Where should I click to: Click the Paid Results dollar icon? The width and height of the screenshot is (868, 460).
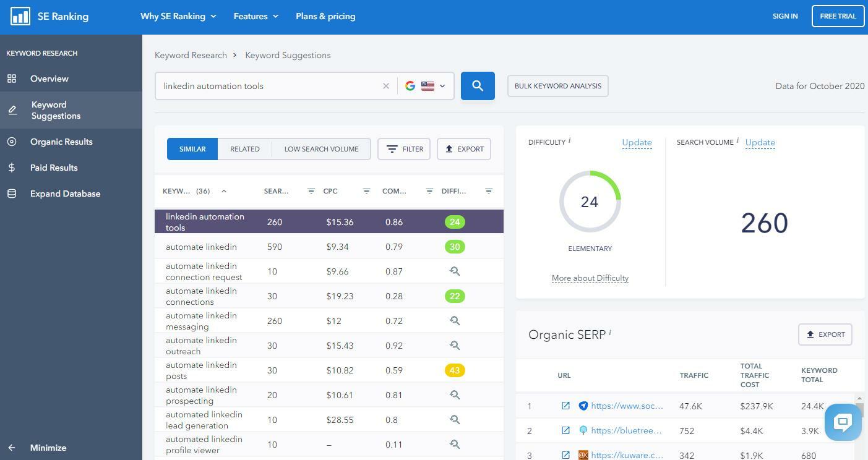pyautogui.click(x=12, y=168)
